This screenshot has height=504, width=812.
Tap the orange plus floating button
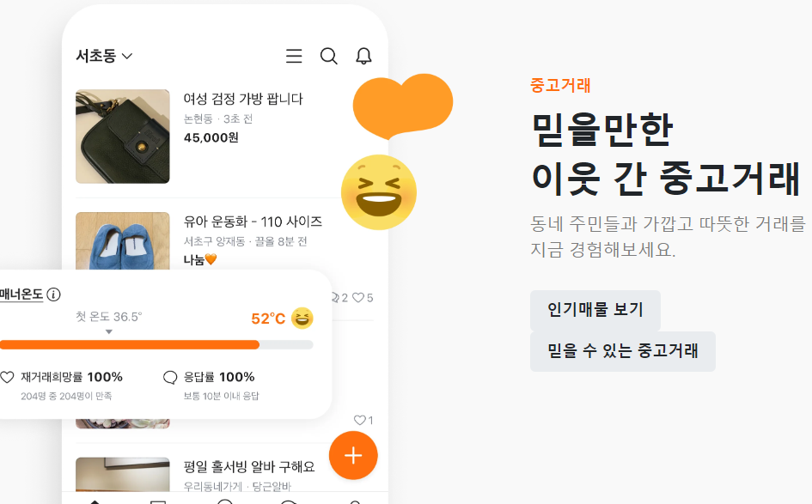click(x=353, y=455)
